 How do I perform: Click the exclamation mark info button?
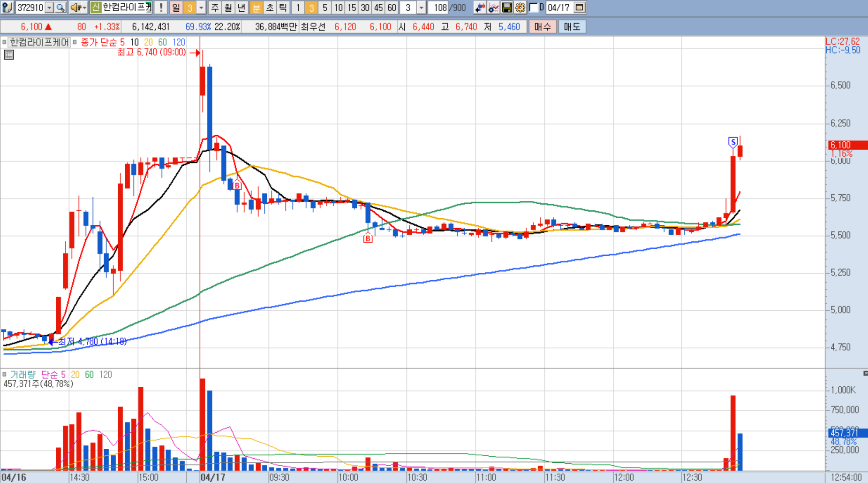161,8
